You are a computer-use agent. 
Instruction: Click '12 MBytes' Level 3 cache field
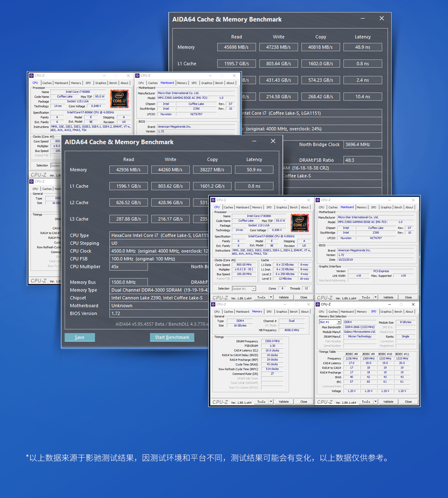click(x=286, y=278)
